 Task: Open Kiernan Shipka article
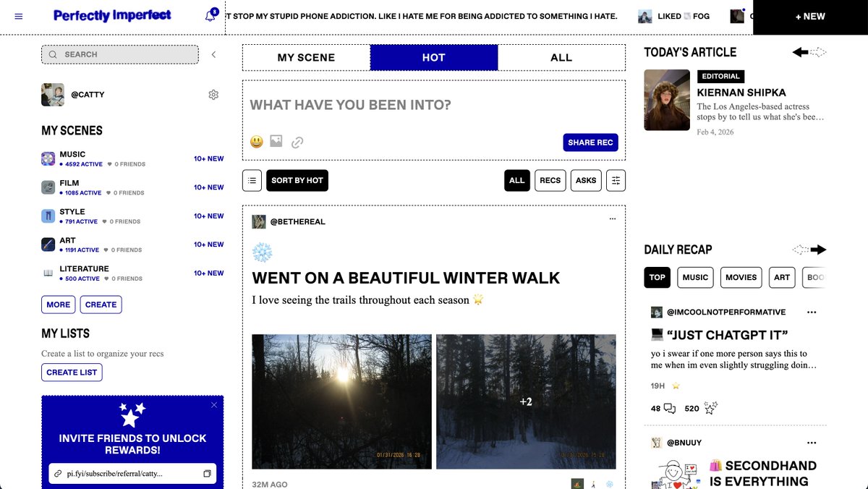741,93
